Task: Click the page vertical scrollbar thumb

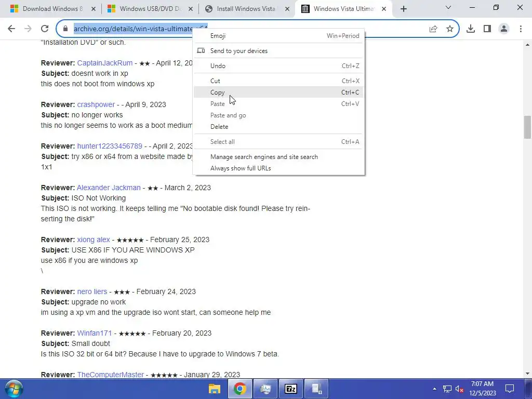Action: tap(527, 127)
